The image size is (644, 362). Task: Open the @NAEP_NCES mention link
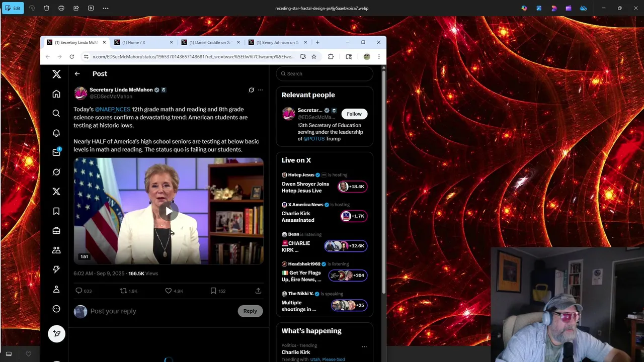tap(113, 109)
